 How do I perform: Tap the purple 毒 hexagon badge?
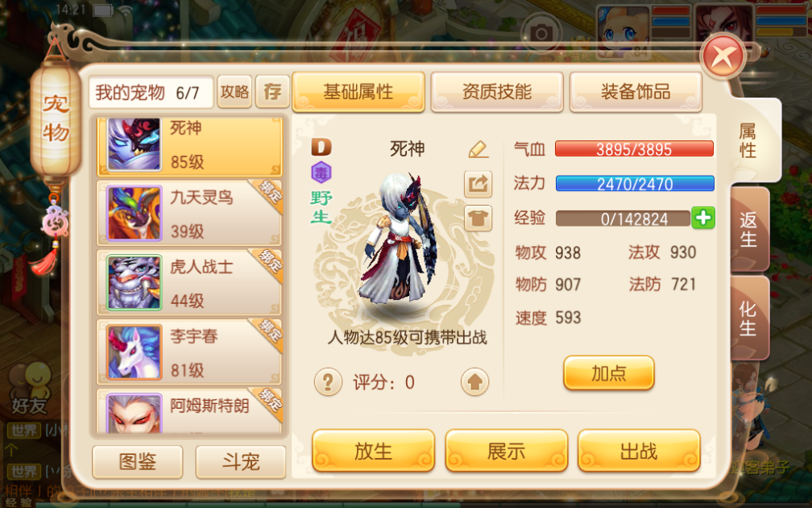321,173
